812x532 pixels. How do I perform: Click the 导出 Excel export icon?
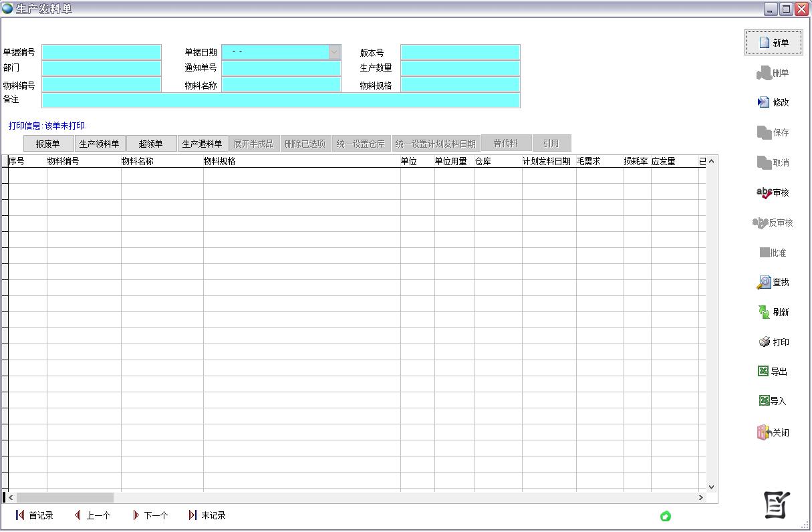[763, 372]
